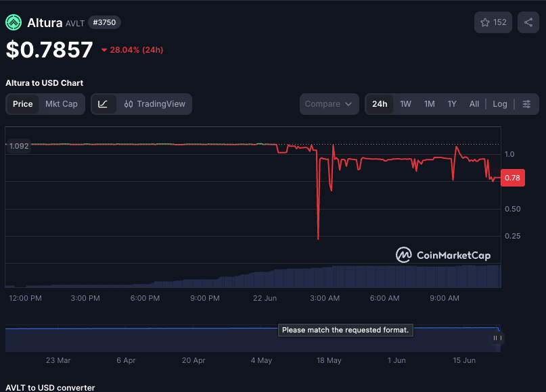This screenshot has height=392, width=546.
Task: Open the TradingView candlestick chart
Action: (155, 104)
